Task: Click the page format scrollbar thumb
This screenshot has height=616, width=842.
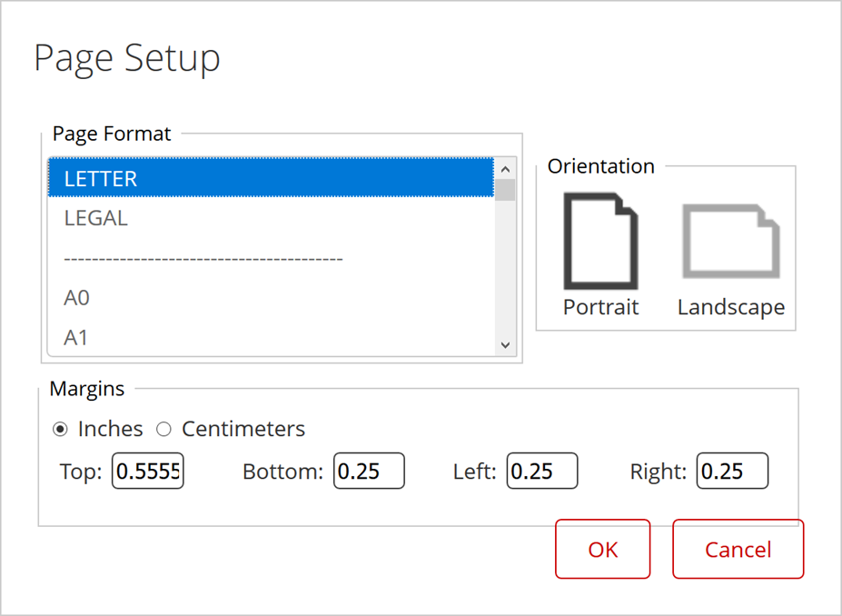Action: coord(506,190)
